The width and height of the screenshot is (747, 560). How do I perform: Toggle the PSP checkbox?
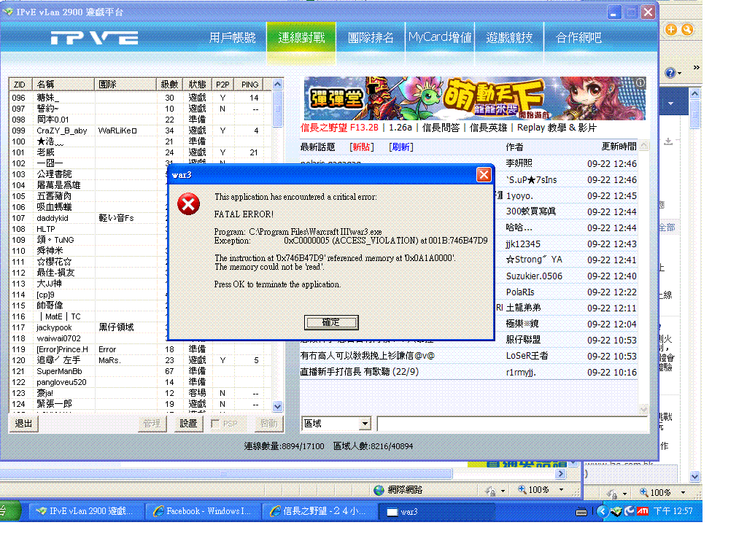(x=215, y=424)
